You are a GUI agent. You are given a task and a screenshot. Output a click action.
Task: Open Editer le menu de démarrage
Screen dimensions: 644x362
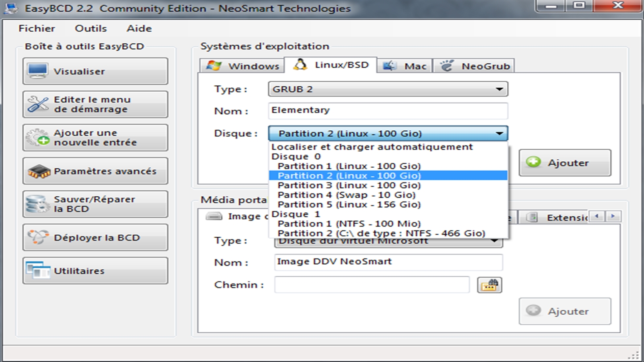pos(95,104)
